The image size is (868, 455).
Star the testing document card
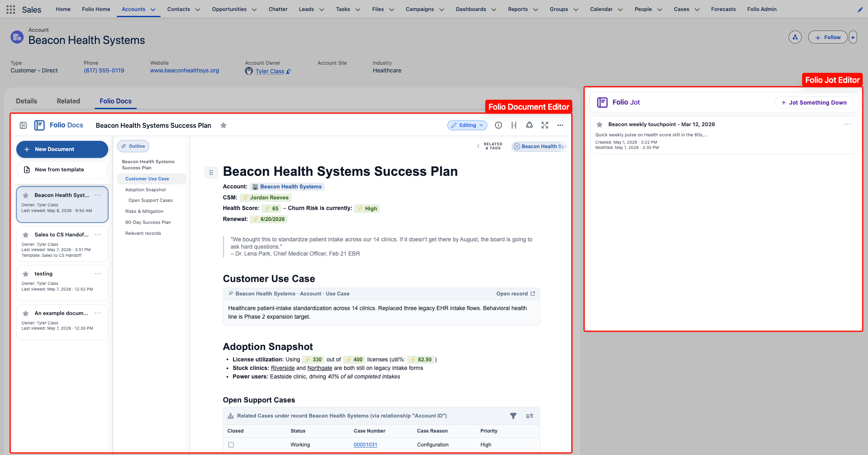coord(26,274)
